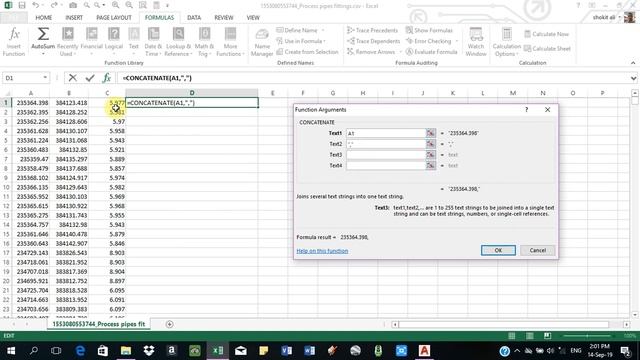Open Recently Used functions list
Screen dimensions: 640x360
(67, 42)
